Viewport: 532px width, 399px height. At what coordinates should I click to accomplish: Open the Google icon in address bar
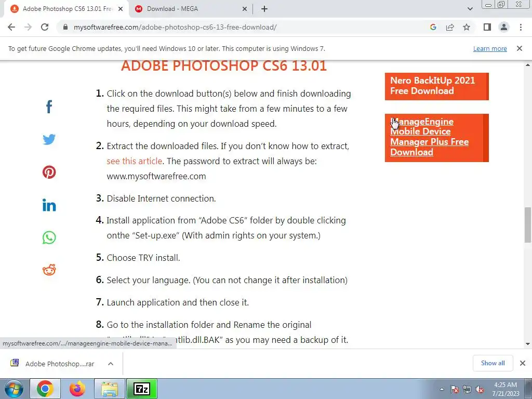click(433, 27)
